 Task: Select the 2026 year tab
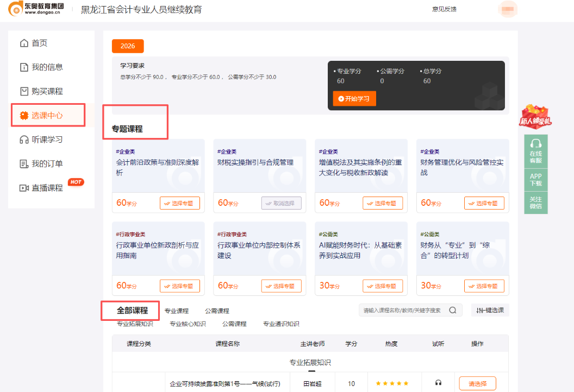(128, 46)
